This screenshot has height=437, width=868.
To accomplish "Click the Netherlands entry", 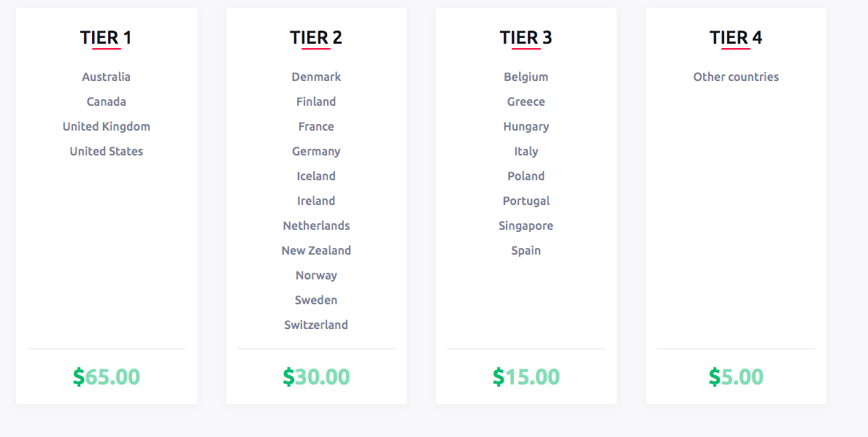I will click(316, 225).
